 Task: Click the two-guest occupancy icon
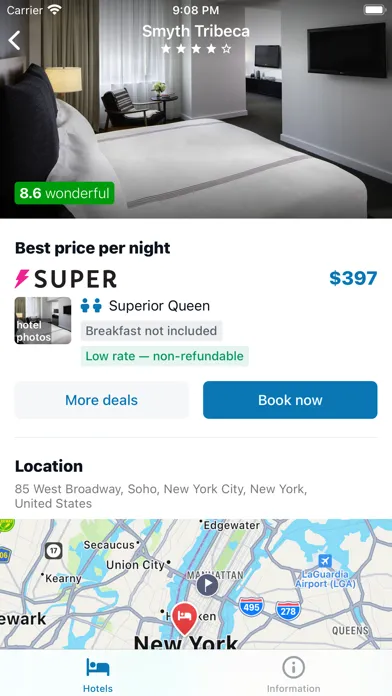coord(91,306)
